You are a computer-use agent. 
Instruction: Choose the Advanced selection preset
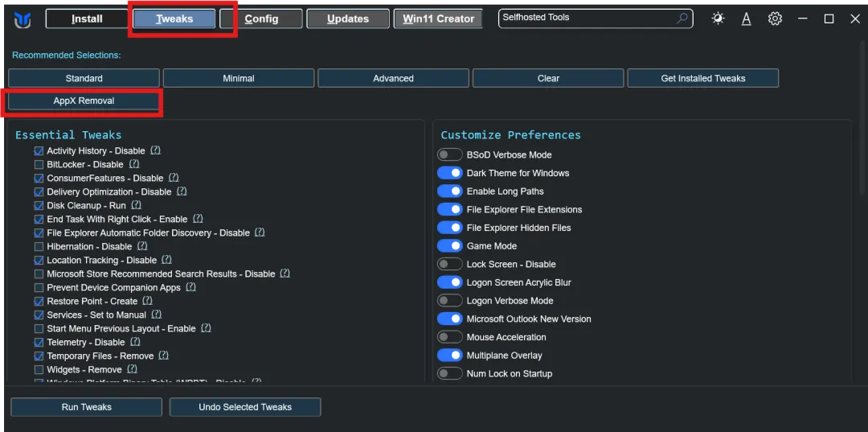[x=393, y=78]
